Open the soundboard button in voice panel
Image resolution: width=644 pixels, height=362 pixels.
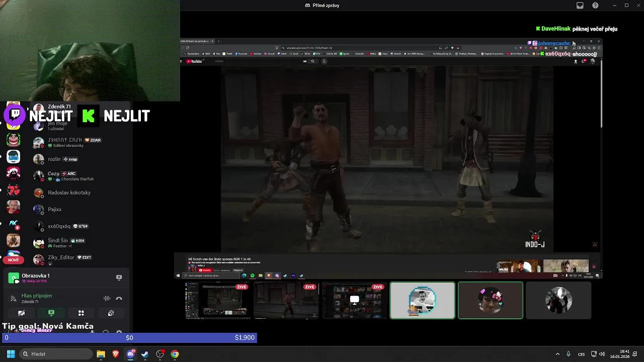(111, 313)
